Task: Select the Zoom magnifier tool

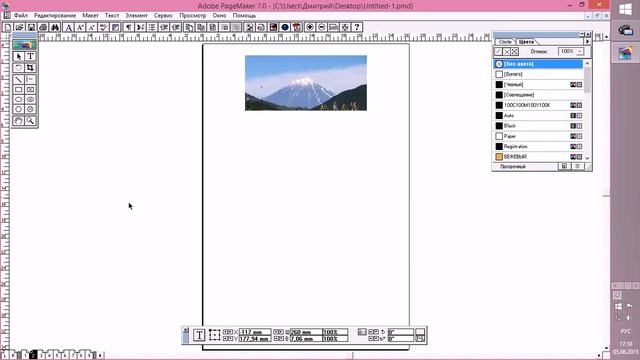Action: [x=30, y=121]
